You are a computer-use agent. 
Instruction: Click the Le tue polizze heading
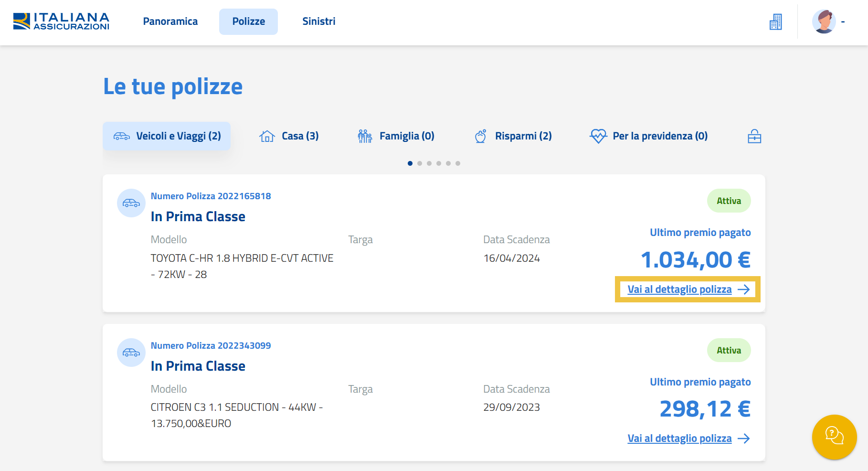[173, 87]
